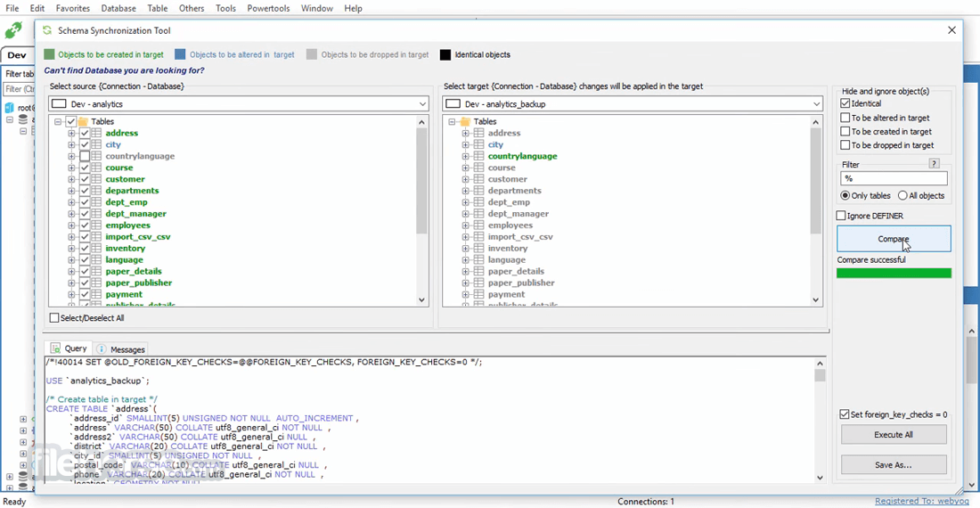Click table icon beside source customer
The width and height of the screenshot is (980, 508).
click(97, 179)
